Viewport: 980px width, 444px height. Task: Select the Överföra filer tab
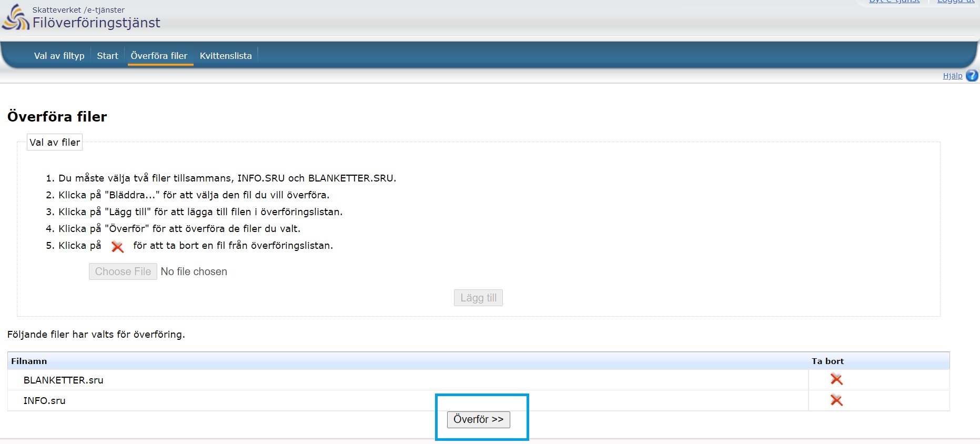159,56
